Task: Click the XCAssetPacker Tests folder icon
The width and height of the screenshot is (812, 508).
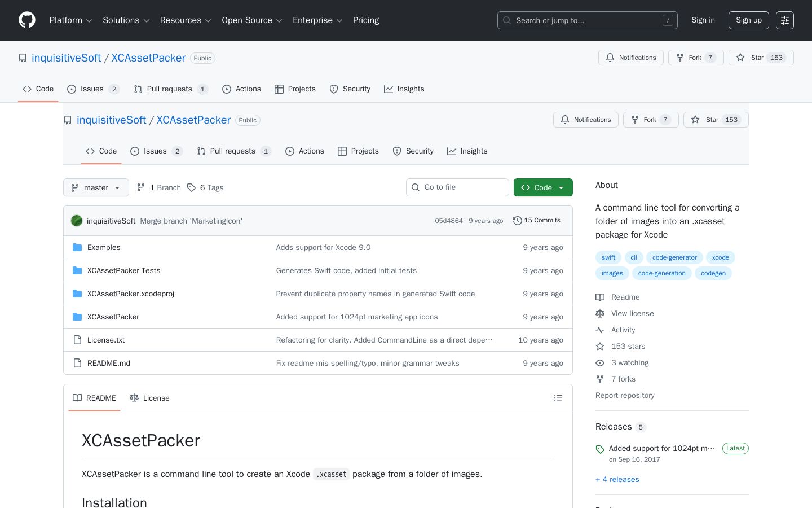Action: (77, 270)
